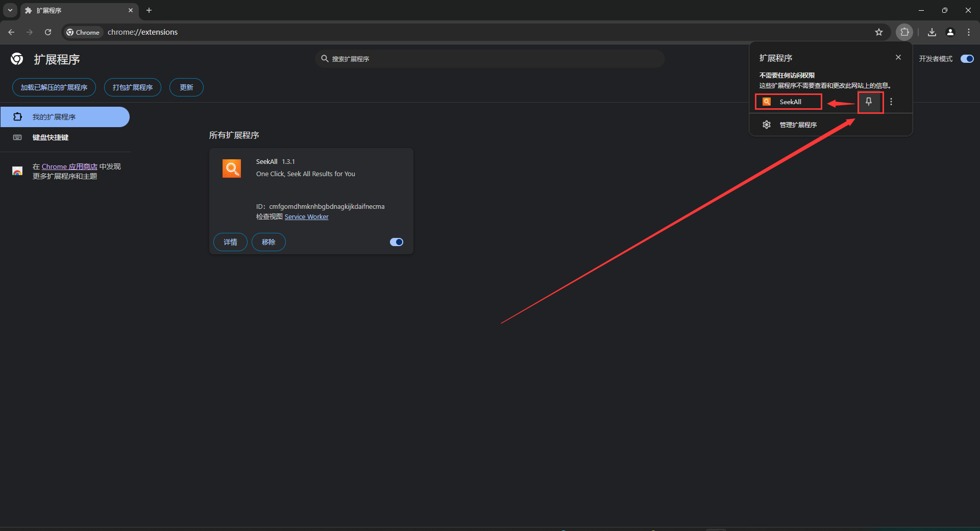Open the Chrome 应用商店 link
Viewport: 980px width, 531px height.
tap(69, 166)
